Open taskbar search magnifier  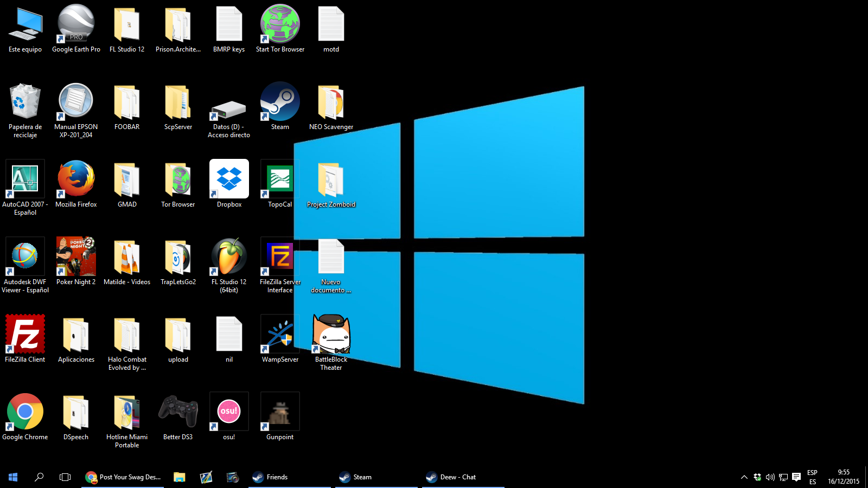click(39, 477)
